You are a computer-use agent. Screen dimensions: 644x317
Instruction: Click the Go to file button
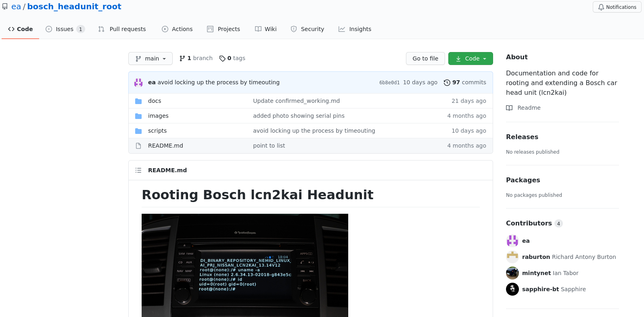click(425, 58)
